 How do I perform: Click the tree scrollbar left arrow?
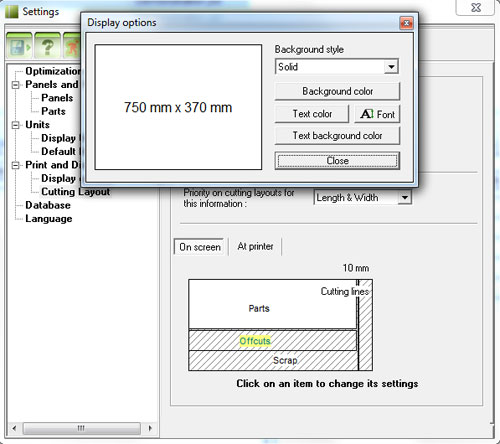click(x=14, y=428)
